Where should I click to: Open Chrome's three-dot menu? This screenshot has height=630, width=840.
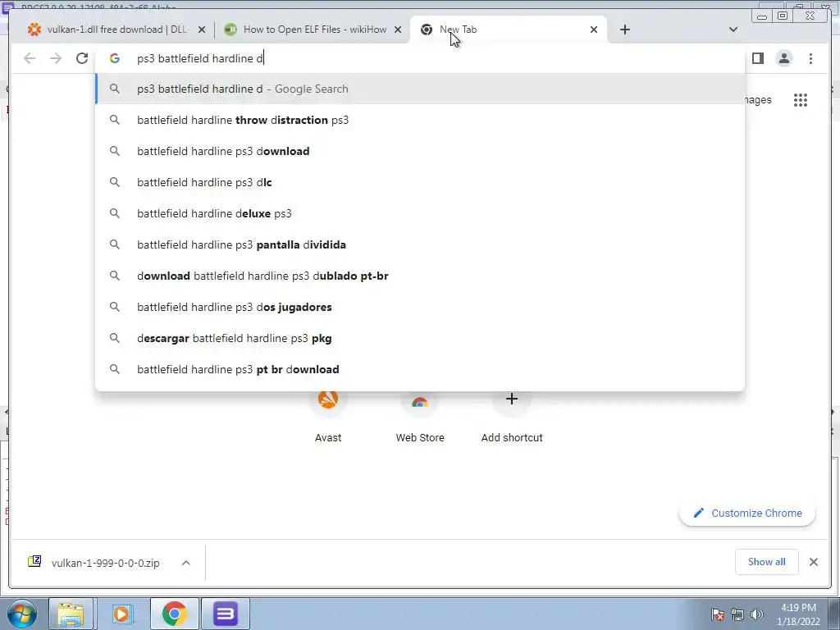coord(810,58)
